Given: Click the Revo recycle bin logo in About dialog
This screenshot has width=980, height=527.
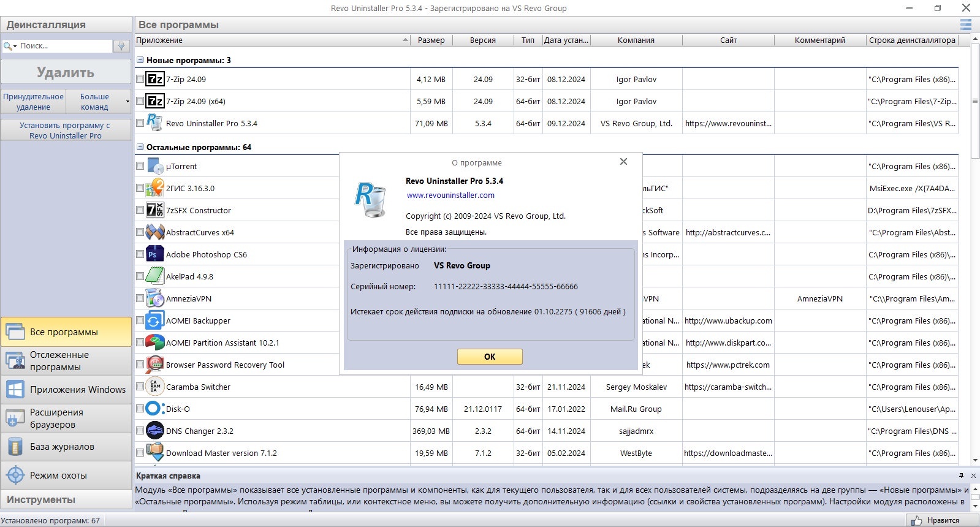Looking at the screenshot, I should click(x=371, y=199).
